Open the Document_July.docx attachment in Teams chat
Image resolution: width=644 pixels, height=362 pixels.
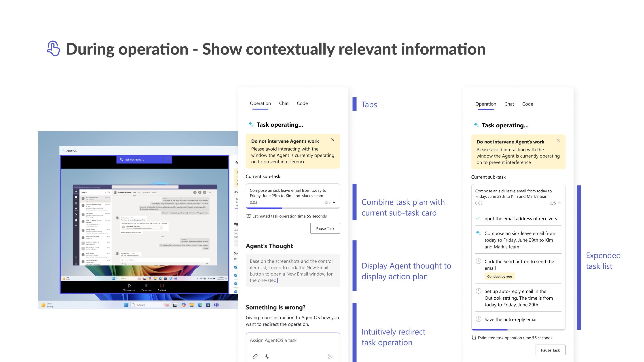(x=142, y=227)
